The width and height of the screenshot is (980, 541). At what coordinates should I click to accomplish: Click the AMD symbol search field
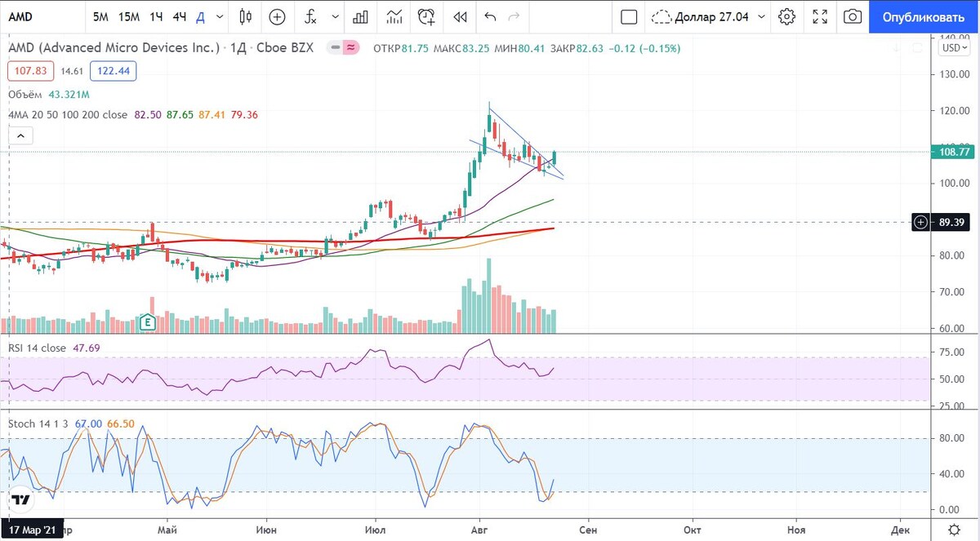(x=41, y=16)
